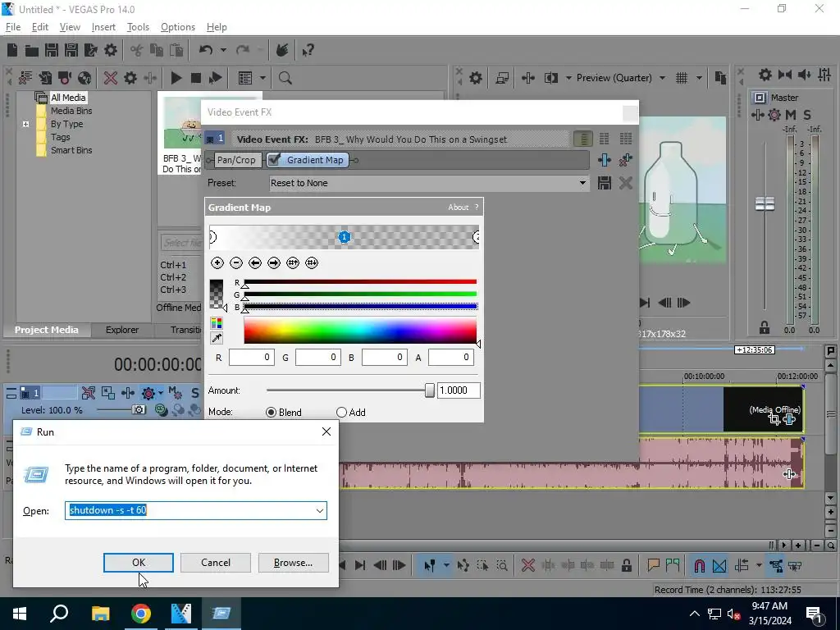Pick the eyedropper tool in Gradient Map
This screenshot has height=630, width=840.
(217, 338)
